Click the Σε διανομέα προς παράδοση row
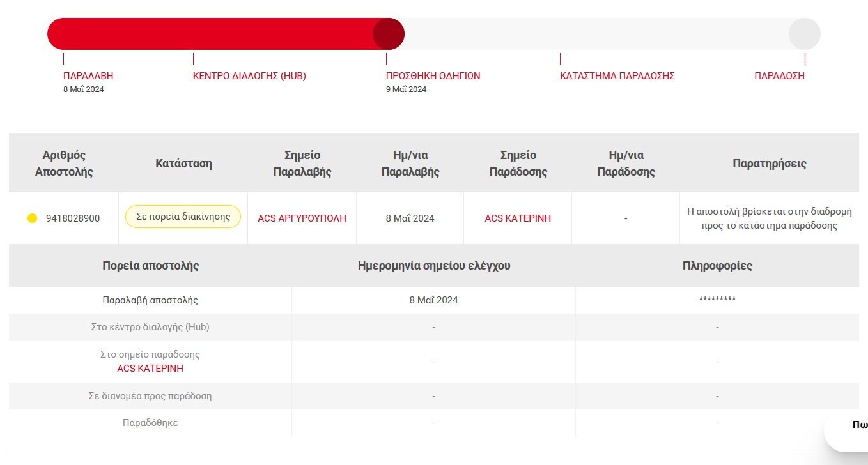Viewport: 868px width, 465px height. 434,396
